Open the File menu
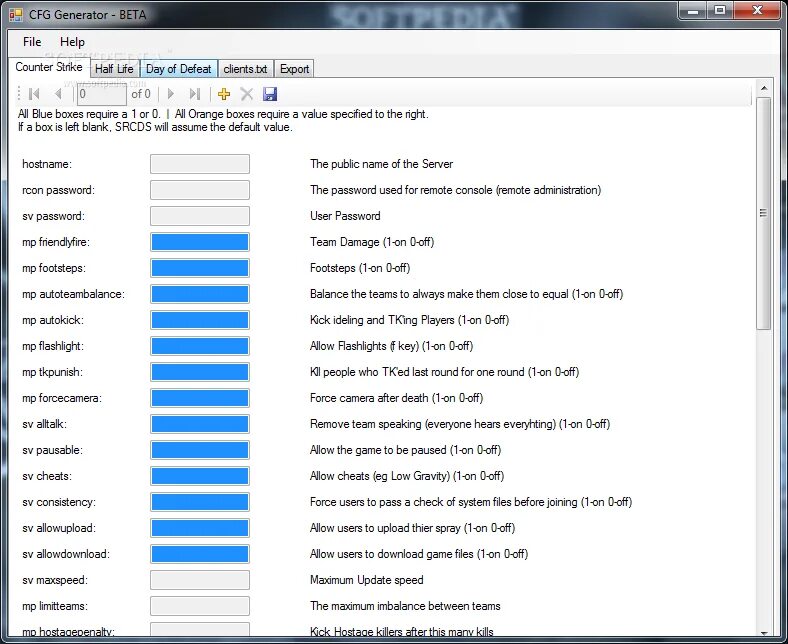 pos(32,42)
